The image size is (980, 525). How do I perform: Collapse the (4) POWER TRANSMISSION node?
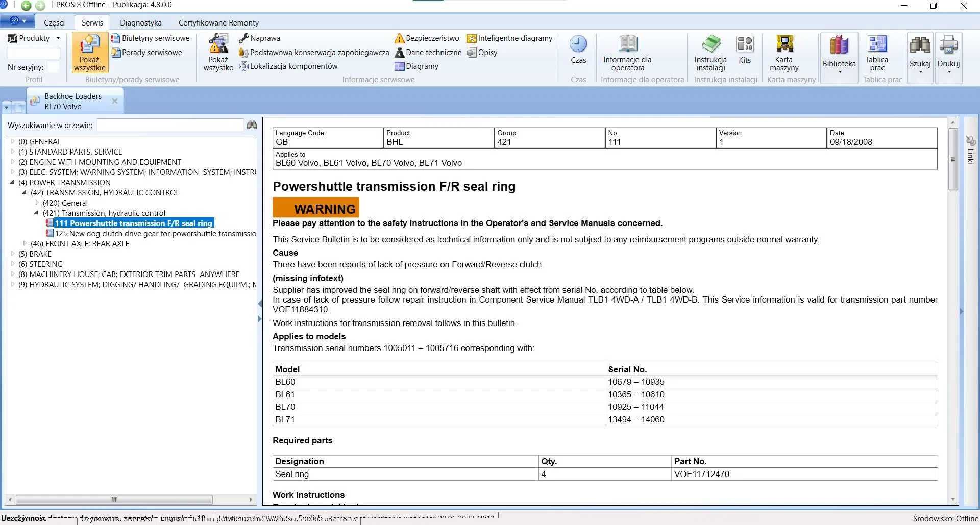tap(12, 182)
